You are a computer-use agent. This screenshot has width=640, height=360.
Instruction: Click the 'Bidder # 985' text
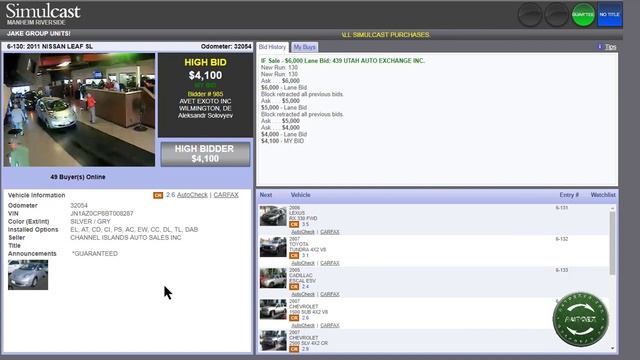205,94
